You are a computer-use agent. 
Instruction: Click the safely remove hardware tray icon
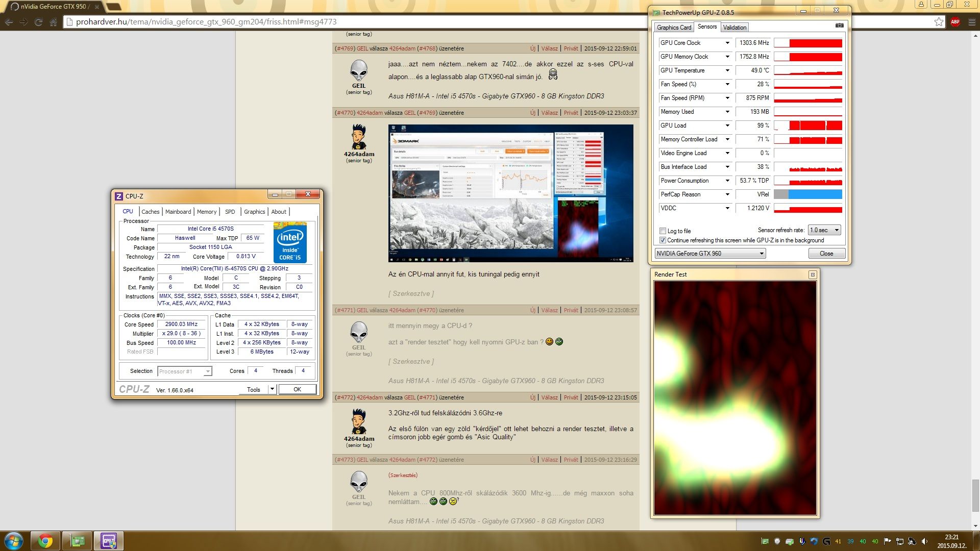(x=790, y=541)
